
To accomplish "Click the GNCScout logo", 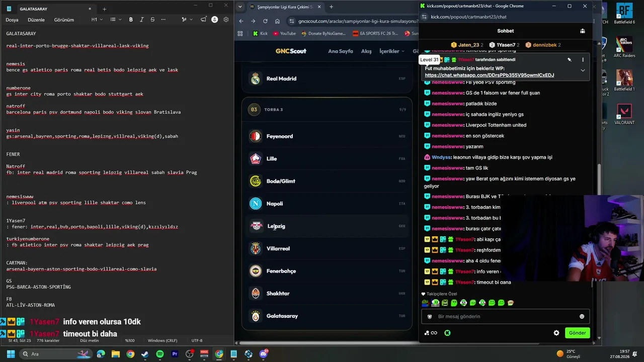I will (x=291, y=51).
